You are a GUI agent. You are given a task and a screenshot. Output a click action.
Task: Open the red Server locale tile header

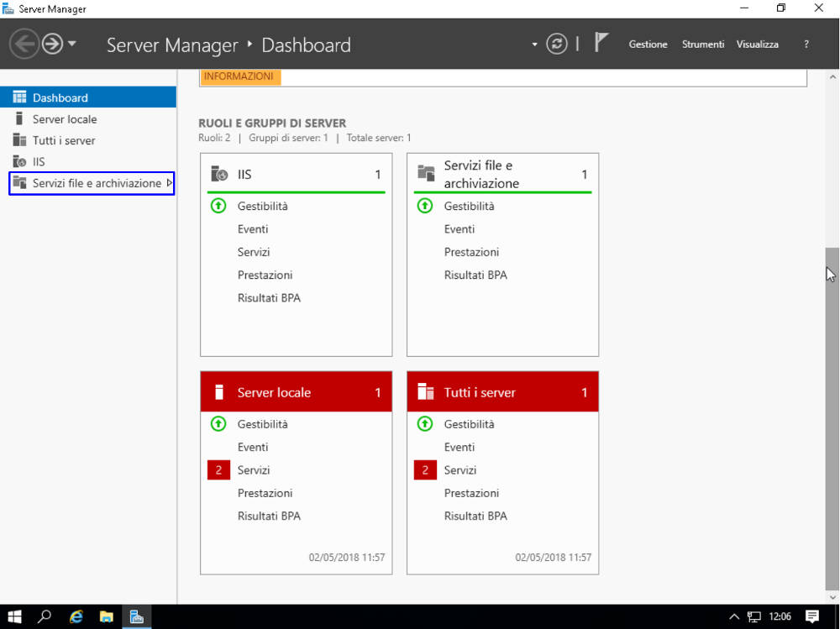[297, 391]
